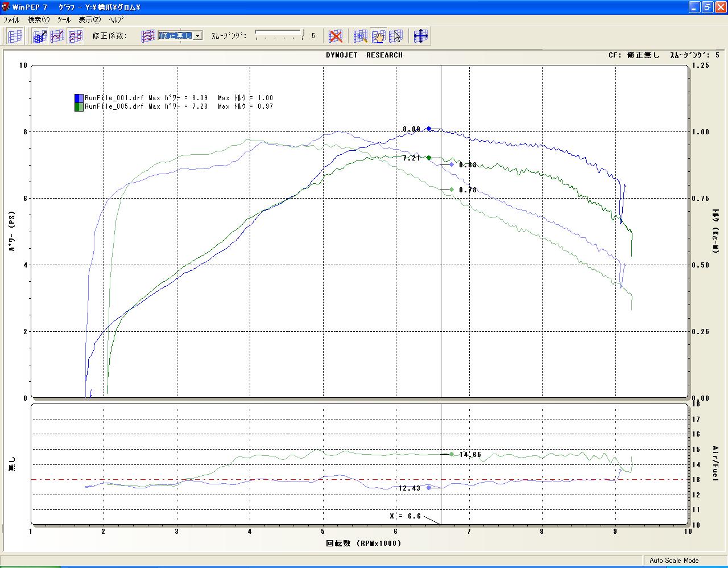Viewport: 728px width, 568px height.
Task: Select the single line graph icon
Action: coord(57,36)
